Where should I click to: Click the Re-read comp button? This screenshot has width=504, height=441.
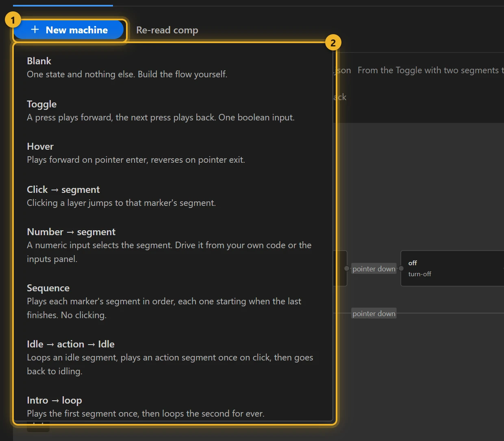(x=167, y=30)
